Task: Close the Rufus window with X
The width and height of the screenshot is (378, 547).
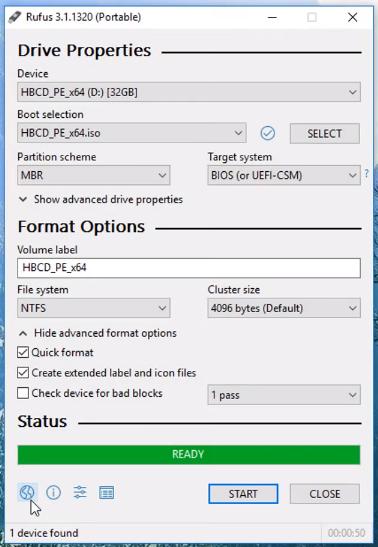Action: coord(353,17)
